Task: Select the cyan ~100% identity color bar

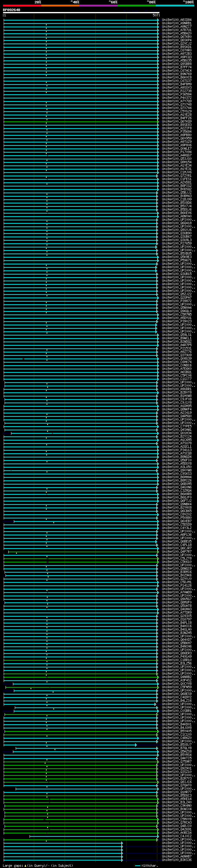Action: tap(175, 6)
